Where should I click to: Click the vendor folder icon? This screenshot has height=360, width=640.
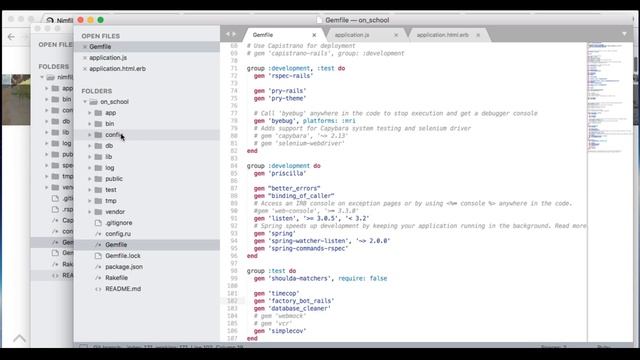[x=98, y=212]
